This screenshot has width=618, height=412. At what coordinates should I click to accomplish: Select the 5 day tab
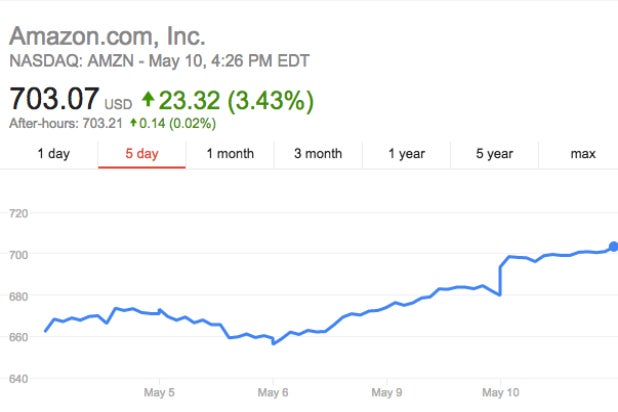pyautogui.click(x=141, y=154)
